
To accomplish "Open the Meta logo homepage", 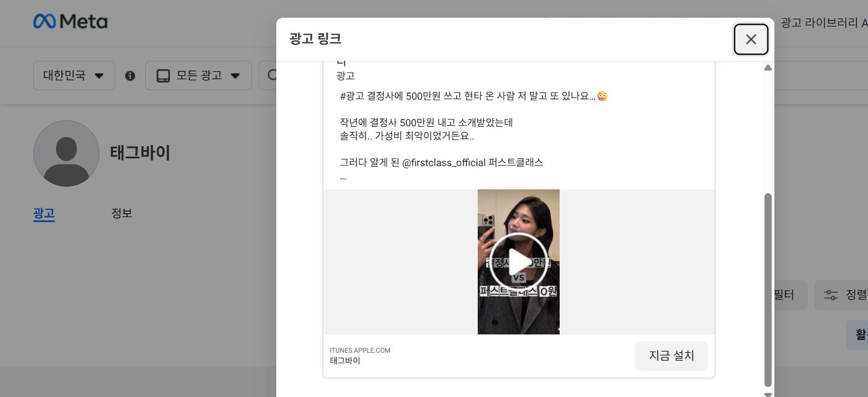I will click(70, 22).
